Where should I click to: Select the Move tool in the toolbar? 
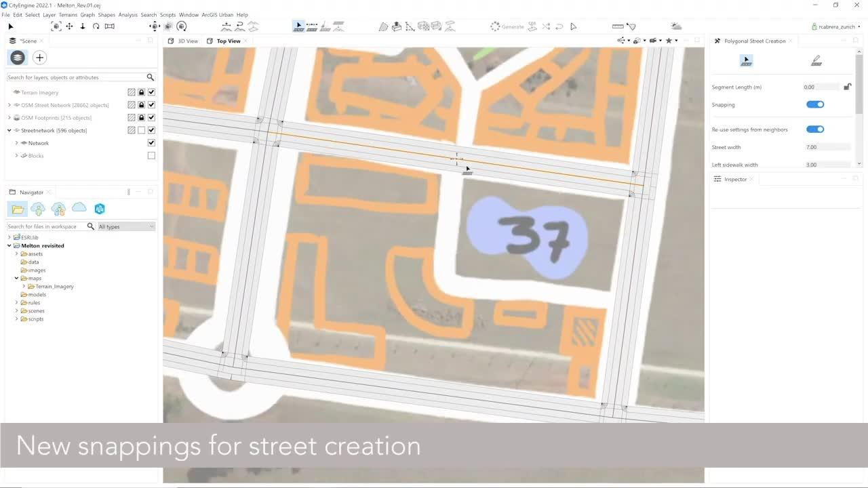coord(69,26)
